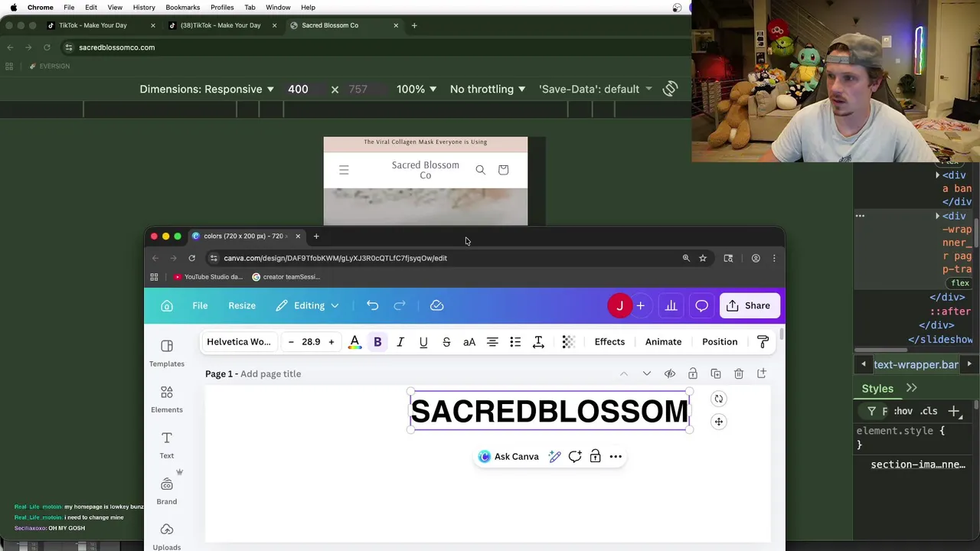
Task: Open the Uploads sidebar panel
Action: pyautogui.click(x=167, y=536)
